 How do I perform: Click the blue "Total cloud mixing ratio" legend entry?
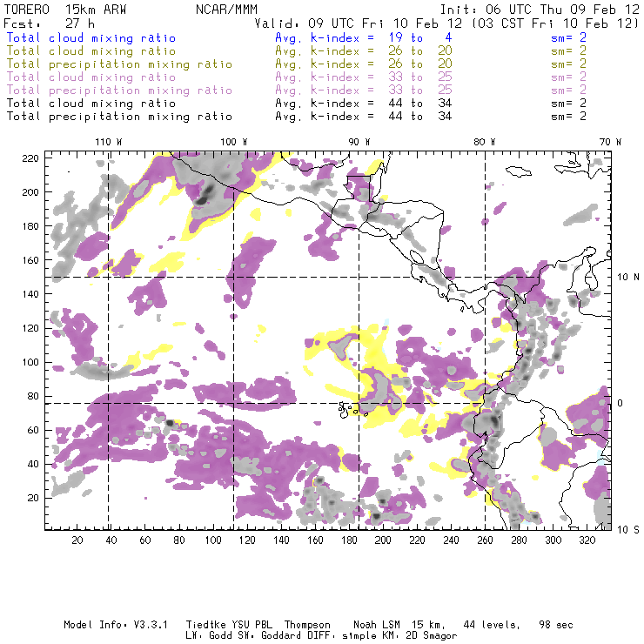pos(91,37)
